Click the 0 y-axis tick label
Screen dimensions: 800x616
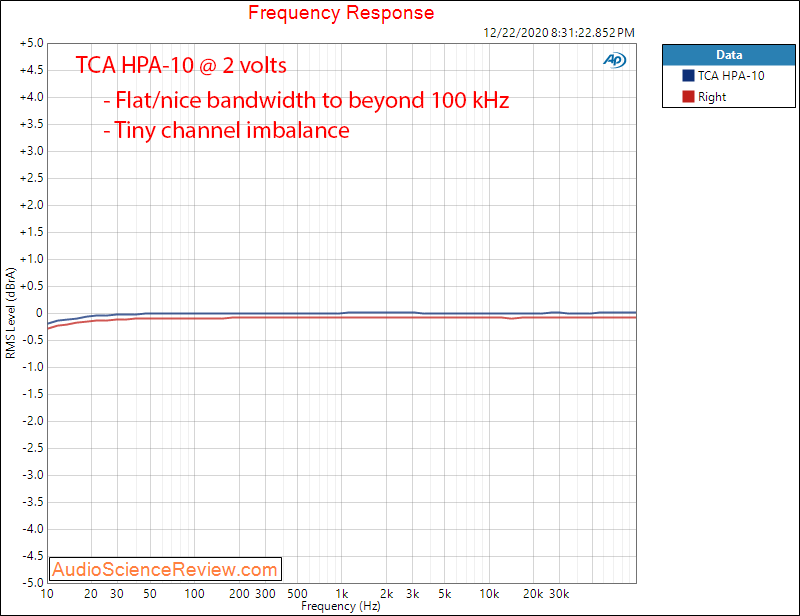point(39,313)
